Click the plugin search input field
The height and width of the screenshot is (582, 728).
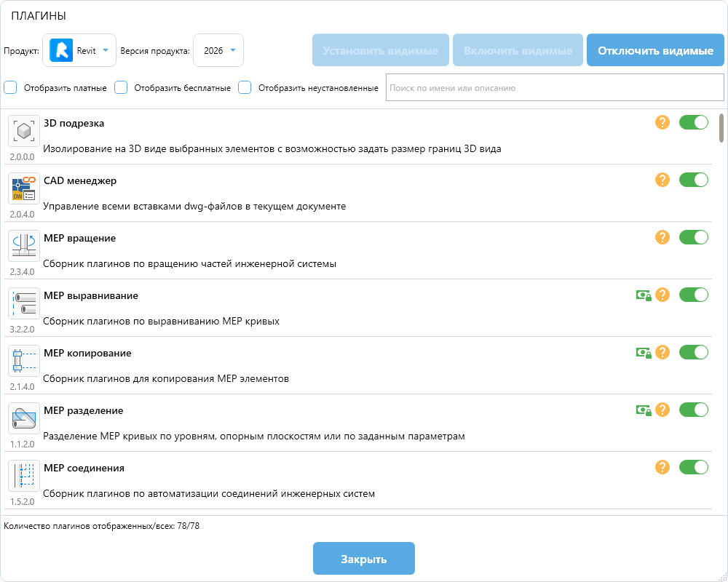[554, 87]
